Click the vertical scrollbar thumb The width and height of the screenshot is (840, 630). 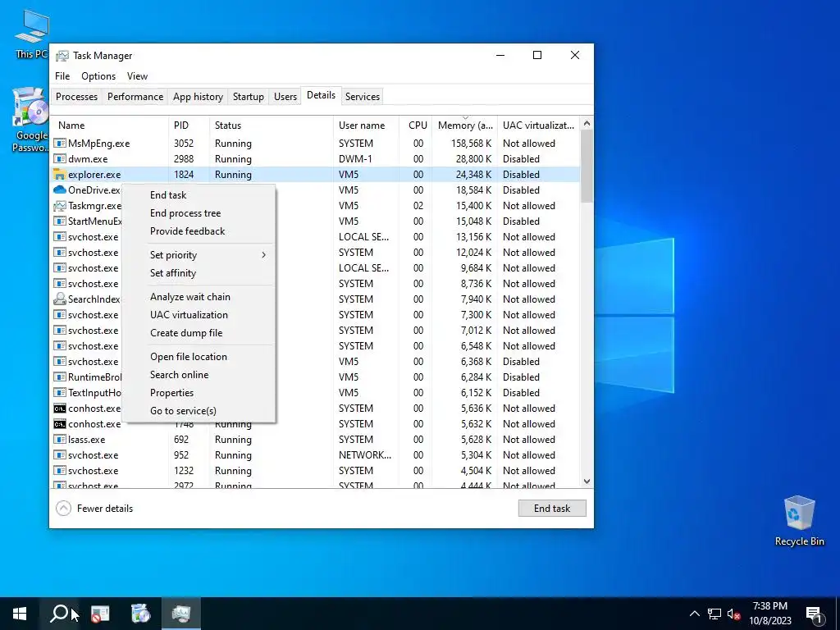coord(587,166)
